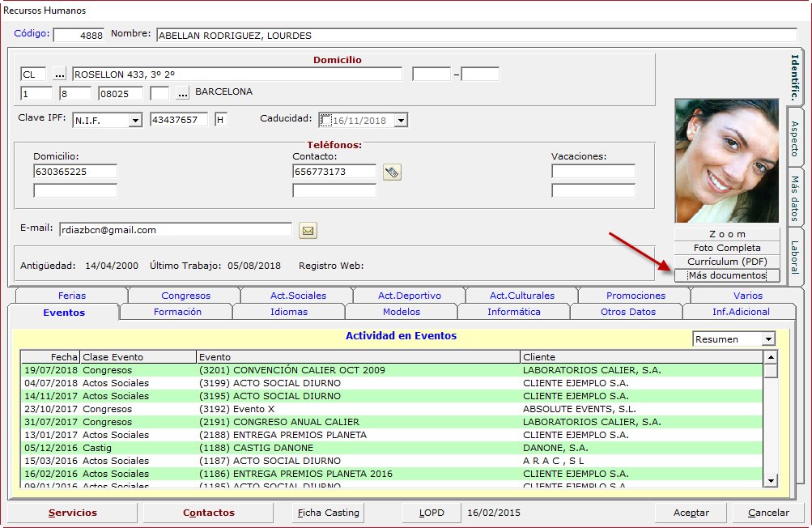Switch to the Idiomas tab
Image resolution: width=812 pixels, height=528 pixels.
(x=289, y=312)
